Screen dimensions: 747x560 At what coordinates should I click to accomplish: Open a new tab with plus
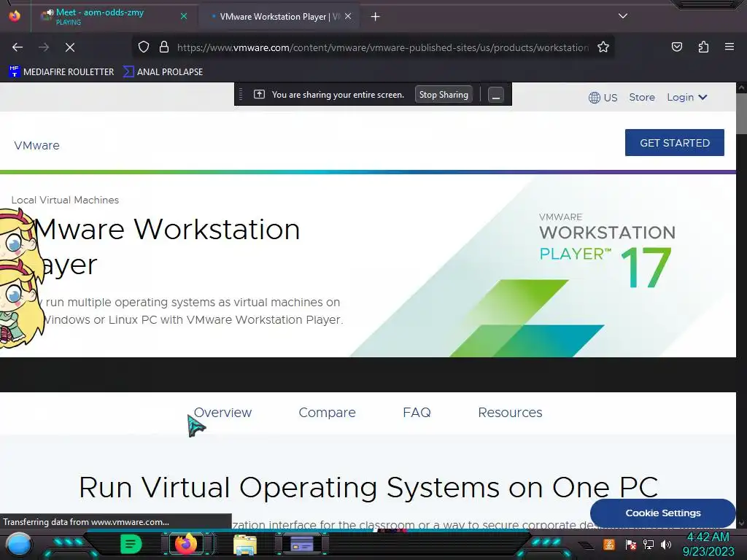[x=376, y=17]
